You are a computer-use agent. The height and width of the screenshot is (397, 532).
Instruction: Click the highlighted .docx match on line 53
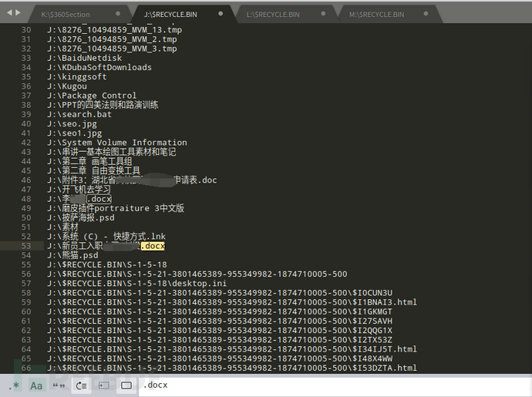coord(153,246)
